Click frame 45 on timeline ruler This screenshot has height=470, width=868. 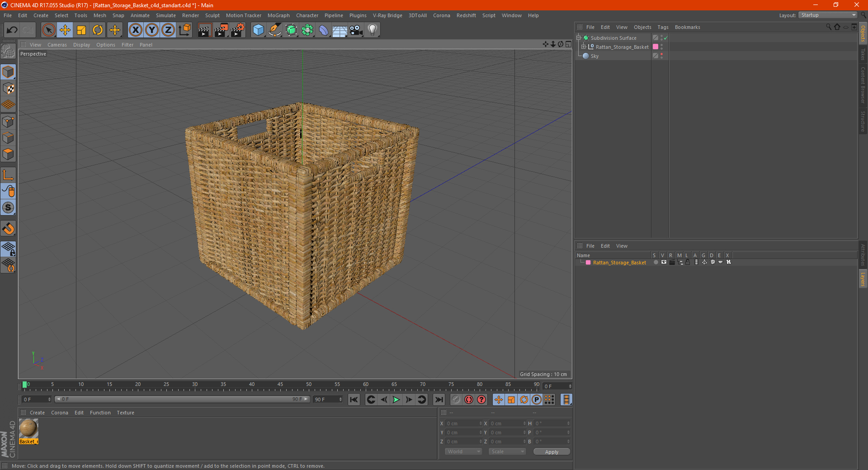click(280, 384)
